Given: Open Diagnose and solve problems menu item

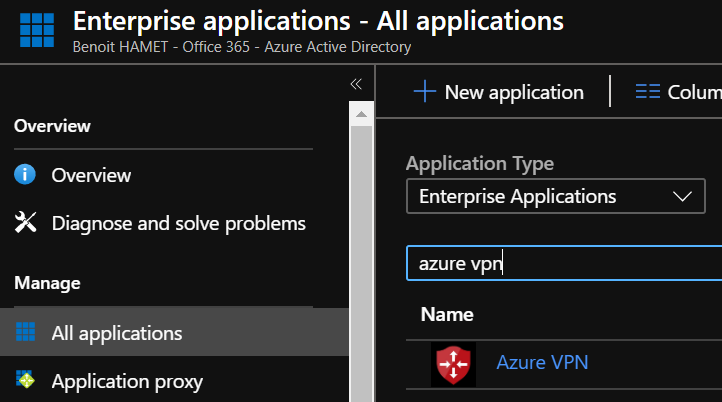Looking at the screenshot, I should tap(178, 223).
